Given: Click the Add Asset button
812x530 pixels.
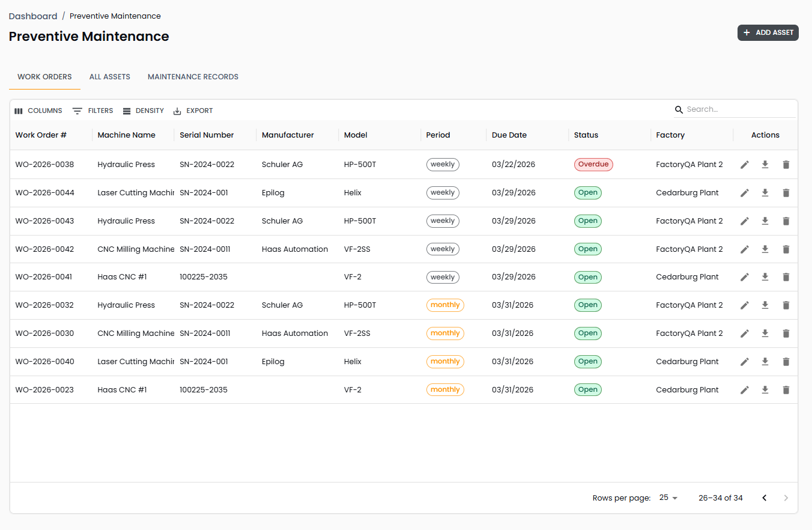Looking at the screenshot, I should tap(768, 32).
